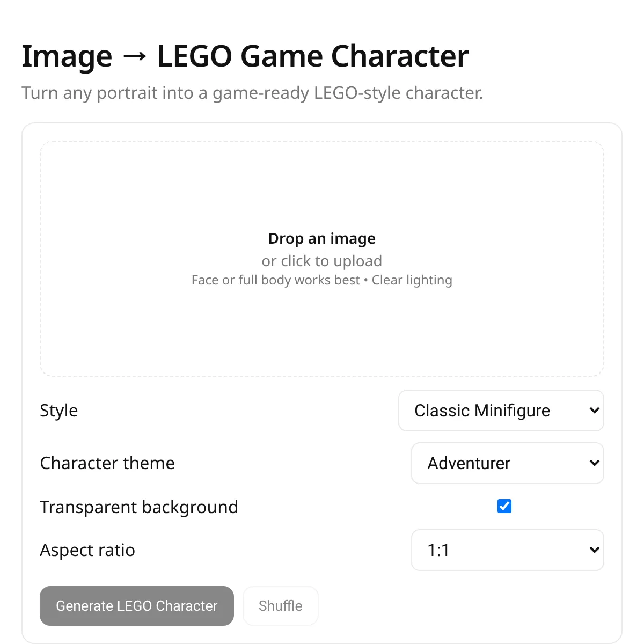Screen dimensions: 644x644
Task: Open the Character theme dropdown showing Adventurer
Action: tap(508, 463)
